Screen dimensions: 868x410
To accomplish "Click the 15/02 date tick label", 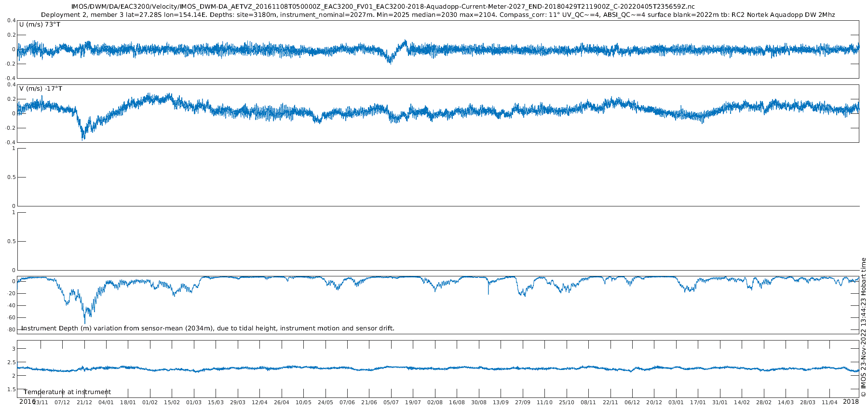I will tap(172, 403).
